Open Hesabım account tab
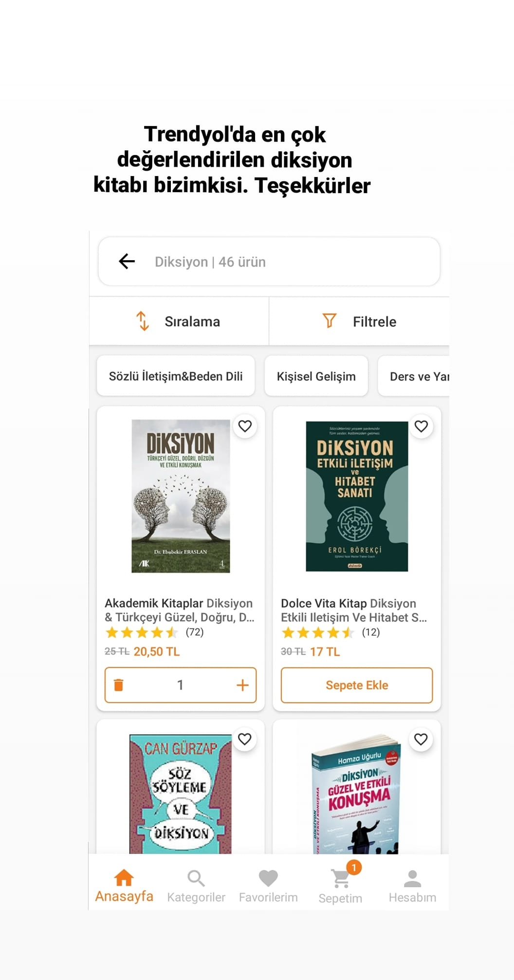Viewport: 514px width, 980px height. 412,886
